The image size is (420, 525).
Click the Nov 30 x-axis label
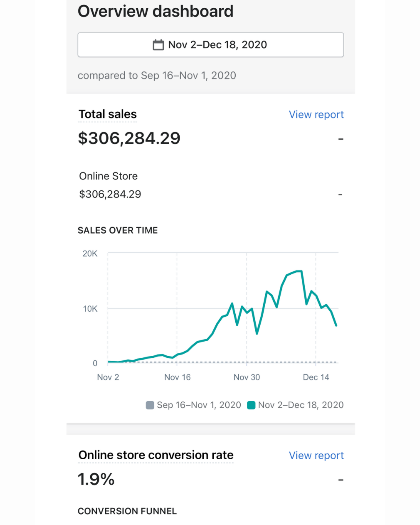point(247,377)
